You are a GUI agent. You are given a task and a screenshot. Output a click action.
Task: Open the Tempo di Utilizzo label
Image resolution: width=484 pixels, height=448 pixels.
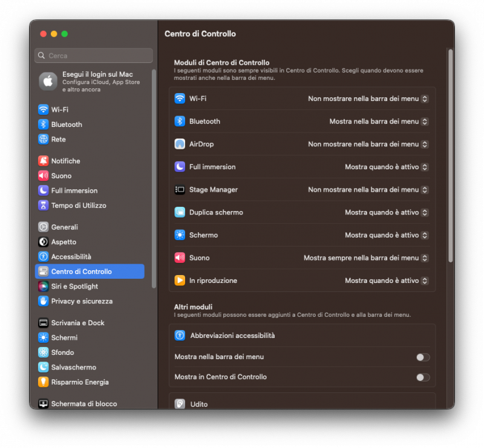pos(79,205)
